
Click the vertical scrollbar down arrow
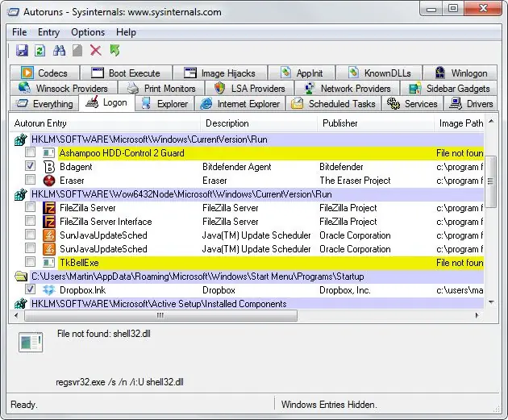click(491, 301)
